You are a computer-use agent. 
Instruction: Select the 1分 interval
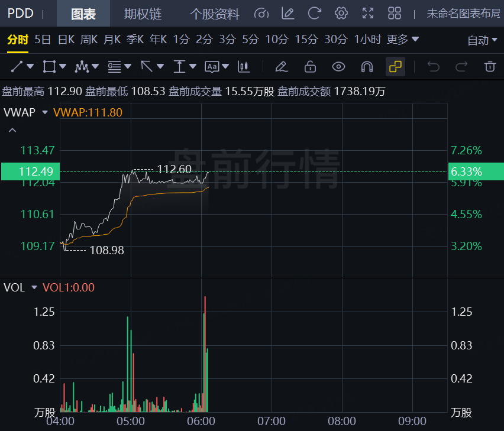coord(182,40)
